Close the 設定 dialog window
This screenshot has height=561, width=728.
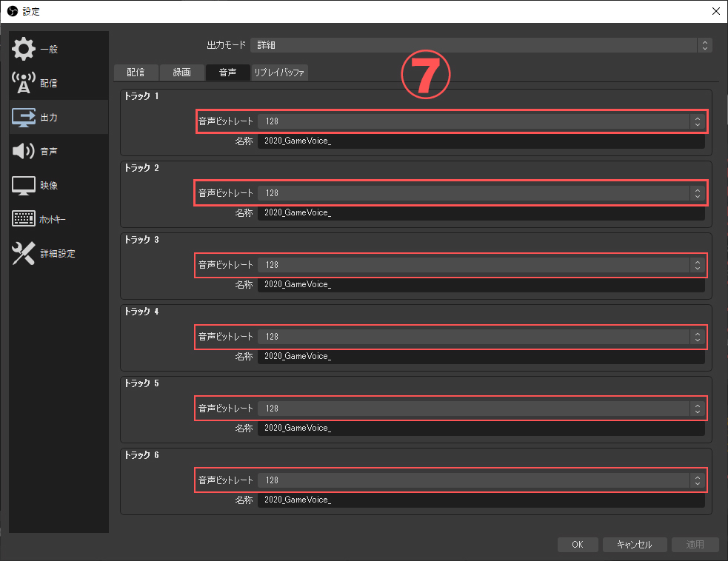pyautogui.click(x=716, y=11)
